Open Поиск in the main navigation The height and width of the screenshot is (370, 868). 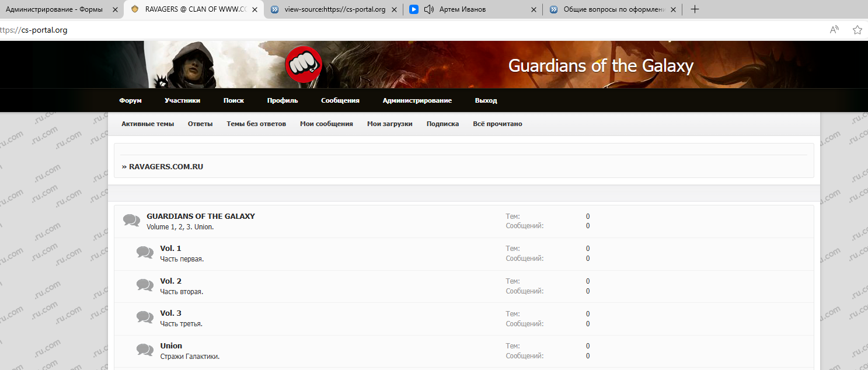tap(233, 100)
